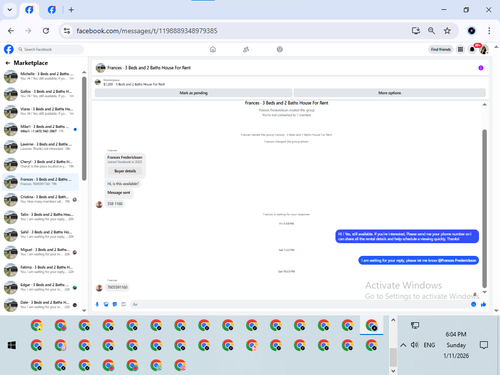Open the Windows notification center icon
This screenshot has width=500, height=375.
coord(484,345)
